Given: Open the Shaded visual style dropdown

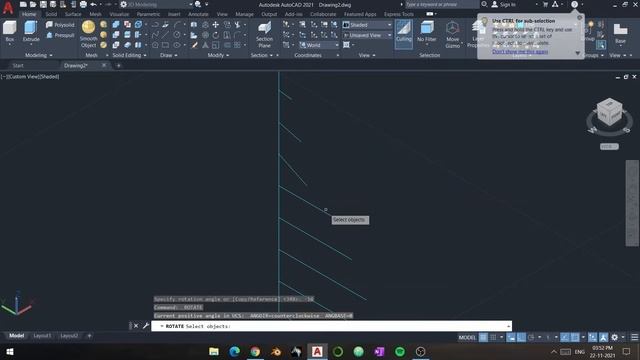Looking at the screenshot, I should pyautogui.click(x=367, y=25).
